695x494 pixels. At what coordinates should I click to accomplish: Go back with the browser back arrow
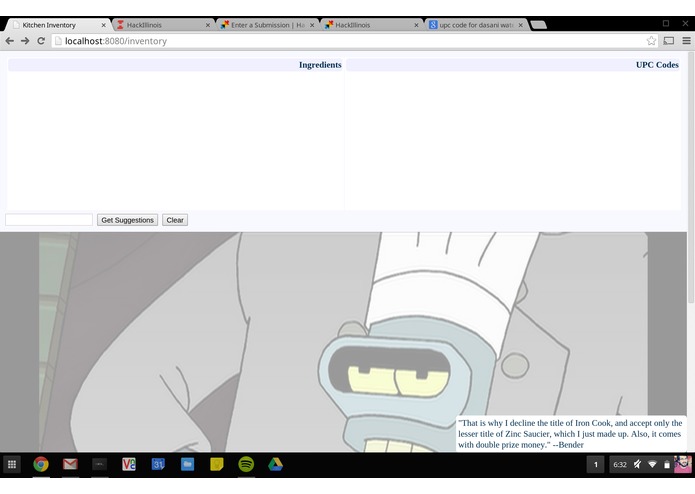[x=10, y=41]
